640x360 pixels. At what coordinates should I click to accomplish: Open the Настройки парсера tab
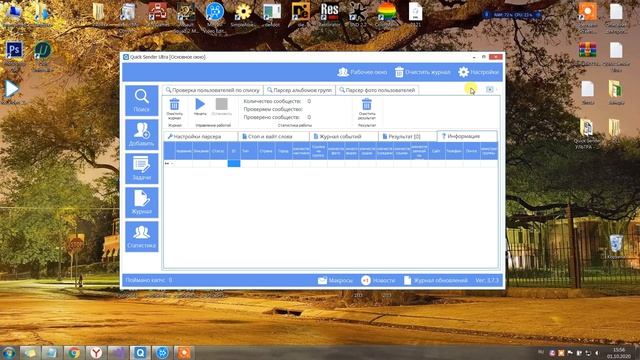200,136
